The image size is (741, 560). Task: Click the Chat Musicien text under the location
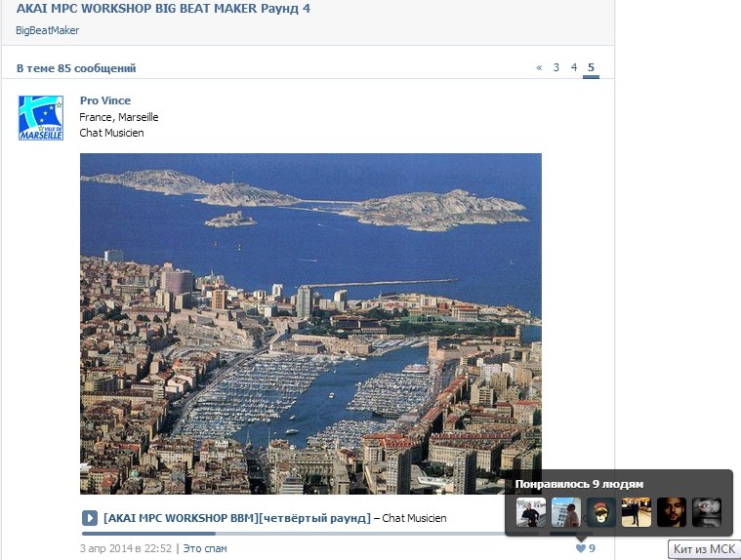pyautogui.click(x=111, y=133)
